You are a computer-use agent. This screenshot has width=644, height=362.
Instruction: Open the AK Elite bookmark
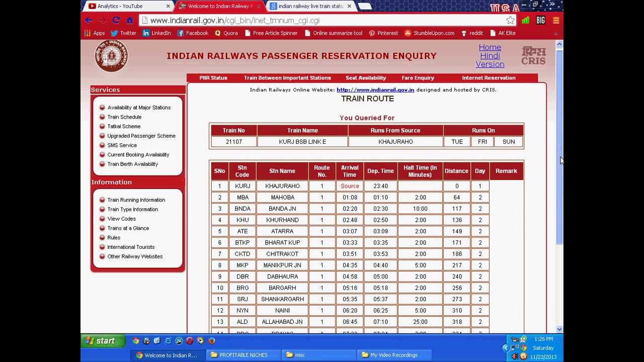pyautogui.click(x=502, y=33)
